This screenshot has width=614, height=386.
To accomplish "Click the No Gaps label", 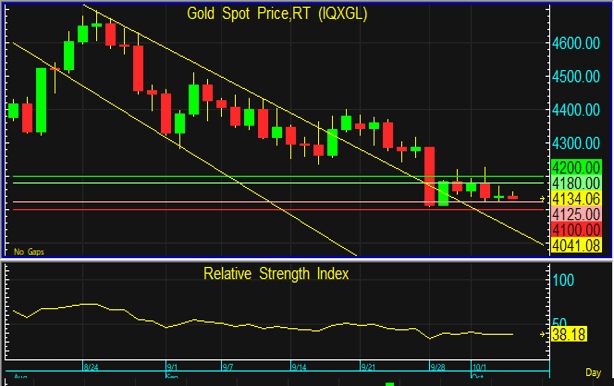I will point(29,252).
